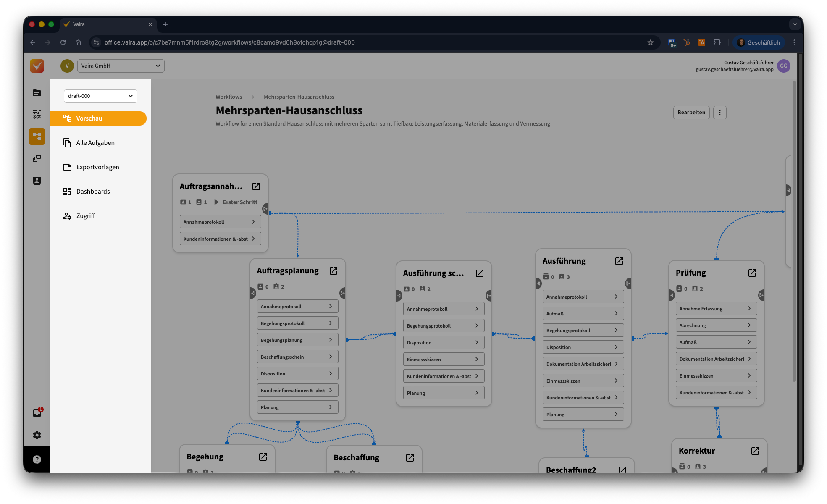The width and height of the screenshot is (827, 504).
Task: Click the inbox icon with notification badge
Action: tap(37, 413)
